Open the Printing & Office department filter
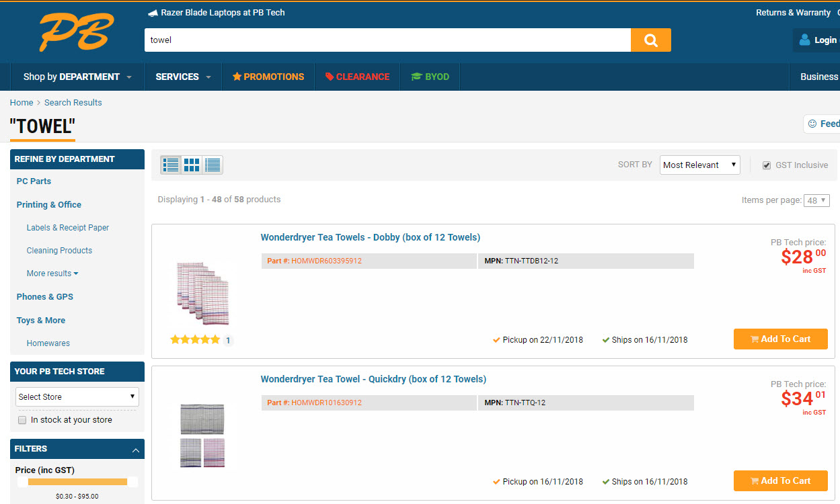 point(49,205)
